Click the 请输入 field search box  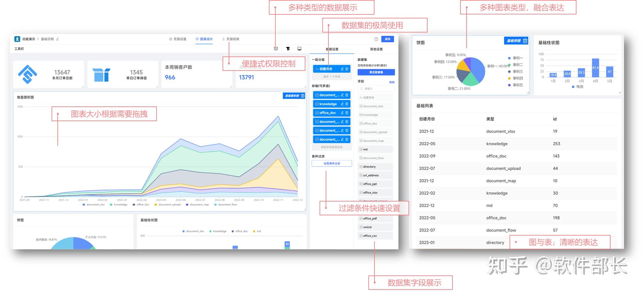pos(376,88)
